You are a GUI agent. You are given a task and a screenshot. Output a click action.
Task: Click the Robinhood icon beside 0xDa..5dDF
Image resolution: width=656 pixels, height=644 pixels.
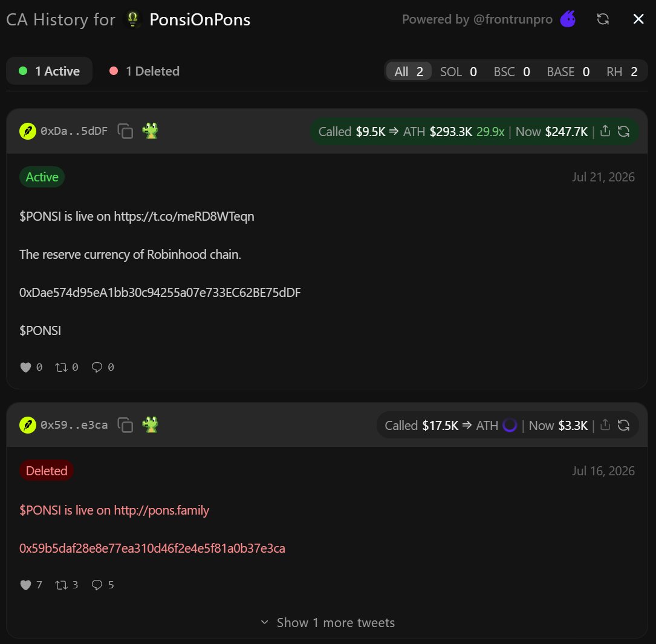28,131
